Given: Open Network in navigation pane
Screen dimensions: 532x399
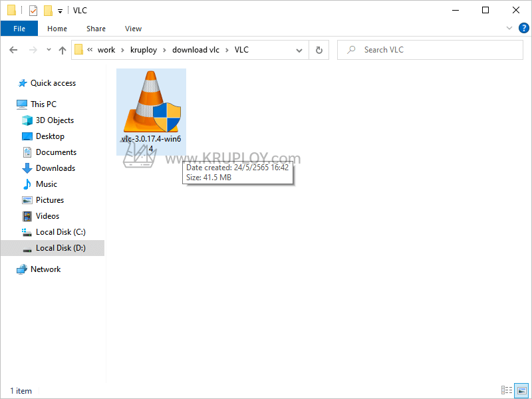Looking at the screenshot, I should click(45, 269).
